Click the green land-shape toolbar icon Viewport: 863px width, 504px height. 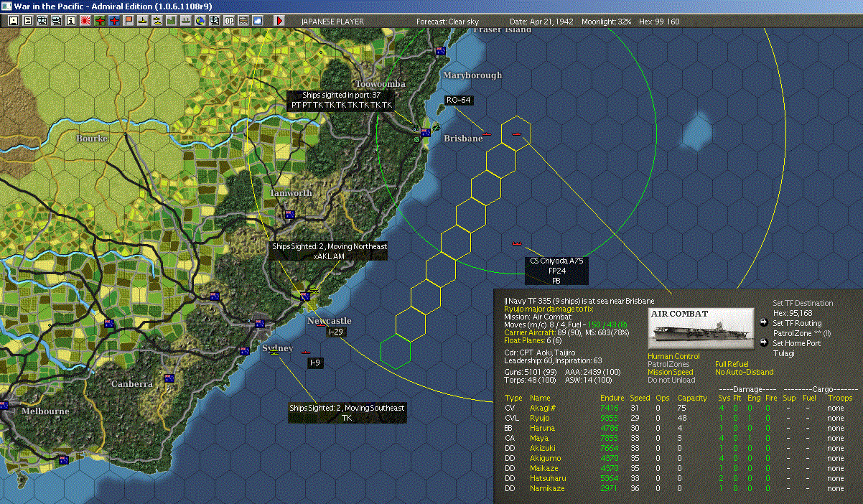(171, 21)
